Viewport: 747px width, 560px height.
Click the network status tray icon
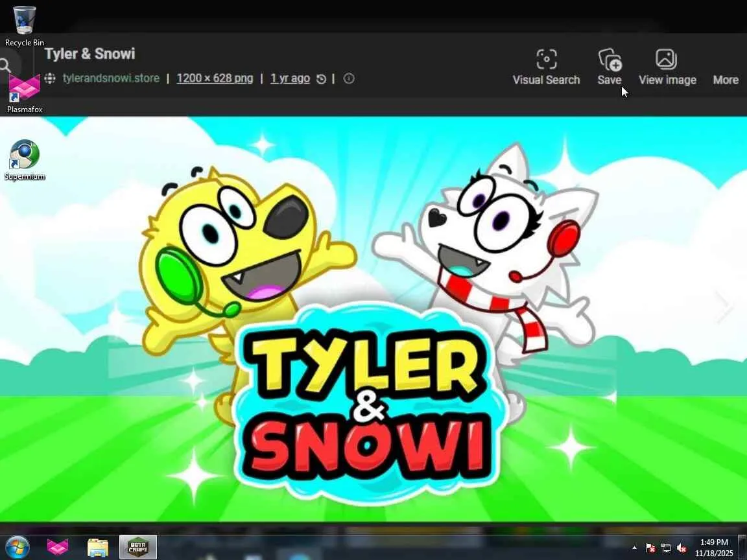pos(666,548)
